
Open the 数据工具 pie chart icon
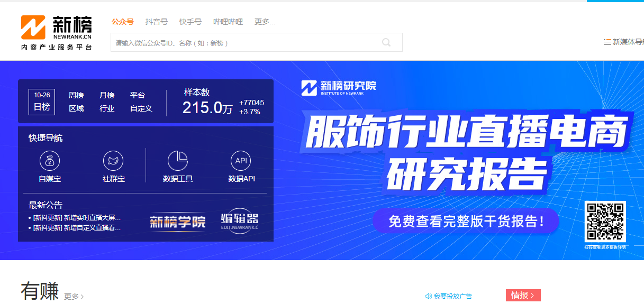(x=178, y=160)
